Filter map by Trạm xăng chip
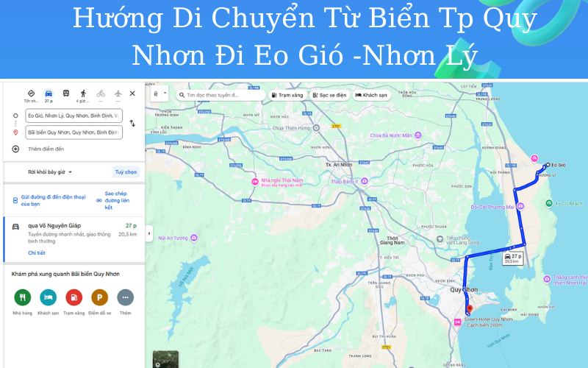This screenshot has height=368, width=588. [x=287, y=95]
